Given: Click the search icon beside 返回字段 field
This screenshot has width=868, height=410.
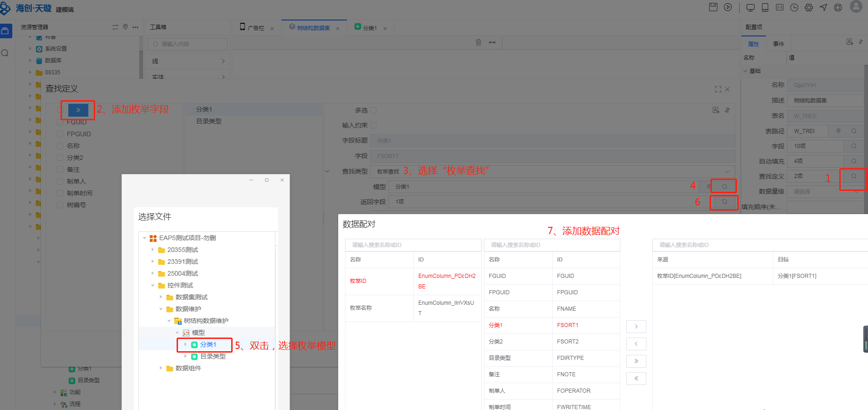Looking at the screenshot, I should point(724,202).
